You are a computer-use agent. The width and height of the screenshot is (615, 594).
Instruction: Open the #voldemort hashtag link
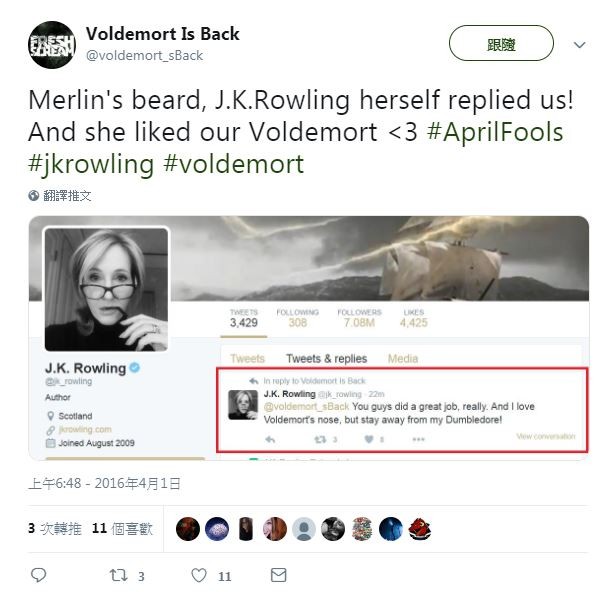pyautogui.click(x=234, y=164)
